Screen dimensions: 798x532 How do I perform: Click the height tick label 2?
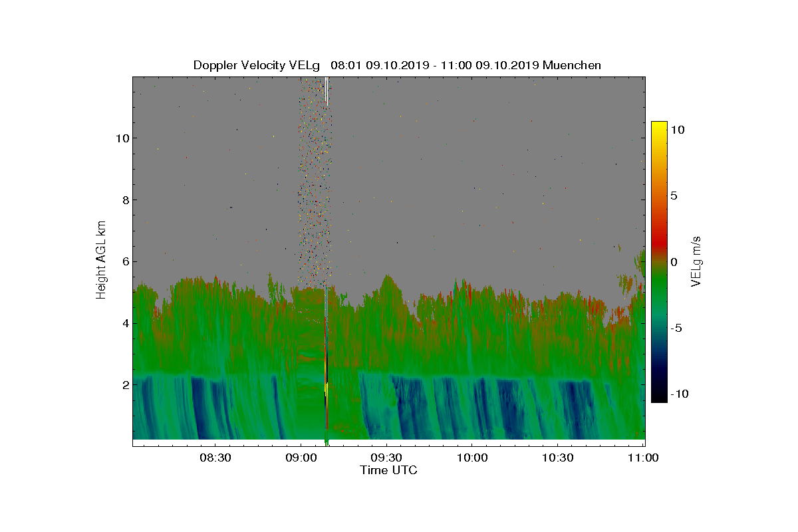tap(124, 385)
